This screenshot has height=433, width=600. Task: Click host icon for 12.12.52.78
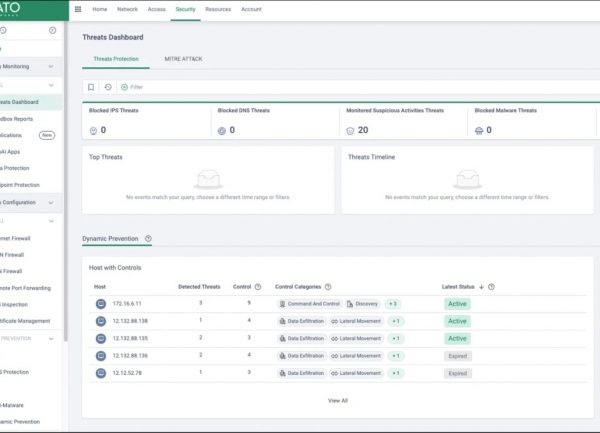(101, 373)
